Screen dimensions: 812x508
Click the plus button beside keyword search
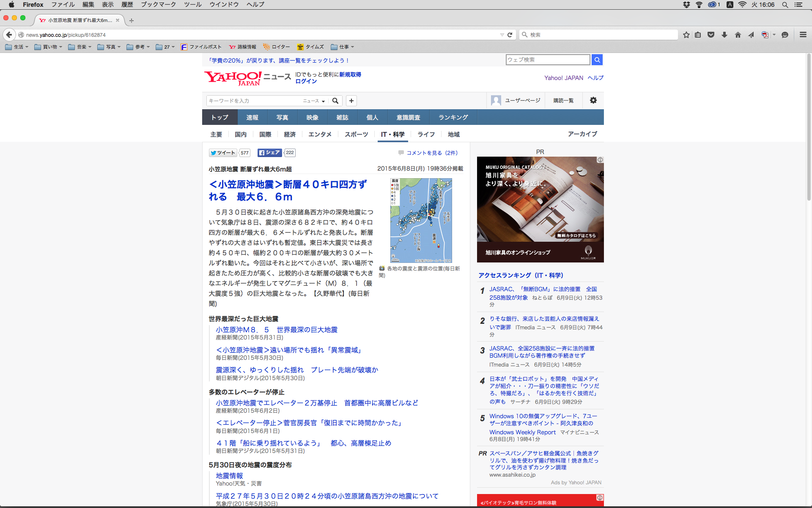click(x=351, y=101)
